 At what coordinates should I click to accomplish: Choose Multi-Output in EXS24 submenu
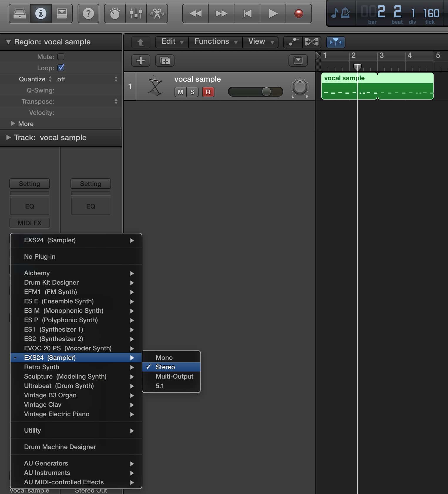coord(171,376)
